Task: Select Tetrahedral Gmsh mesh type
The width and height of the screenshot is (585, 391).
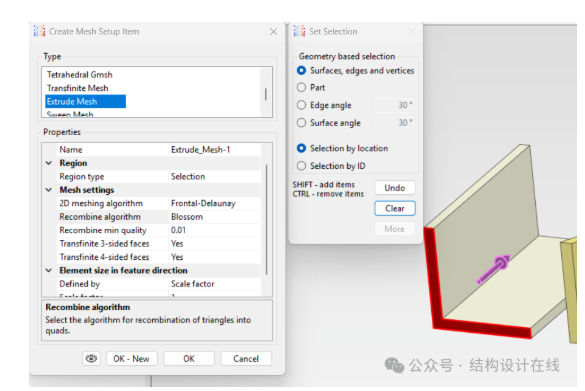Action: pyautogui.click(x=79, y=75)
